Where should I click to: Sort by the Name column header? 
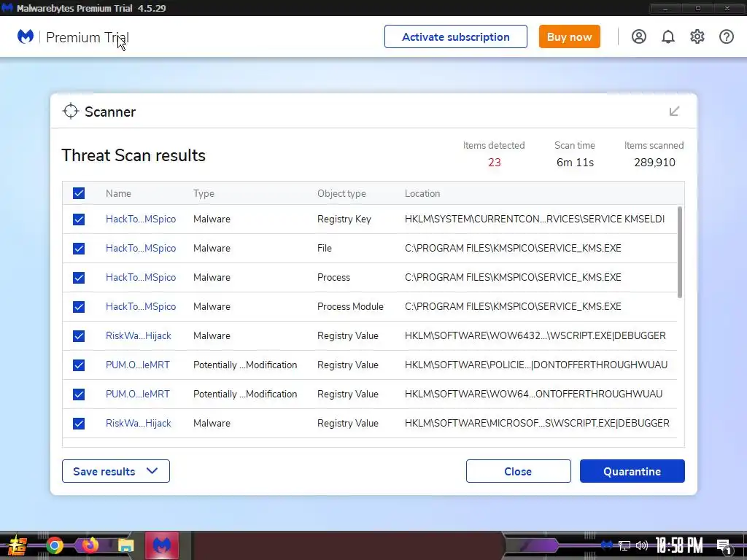[118, 193]
